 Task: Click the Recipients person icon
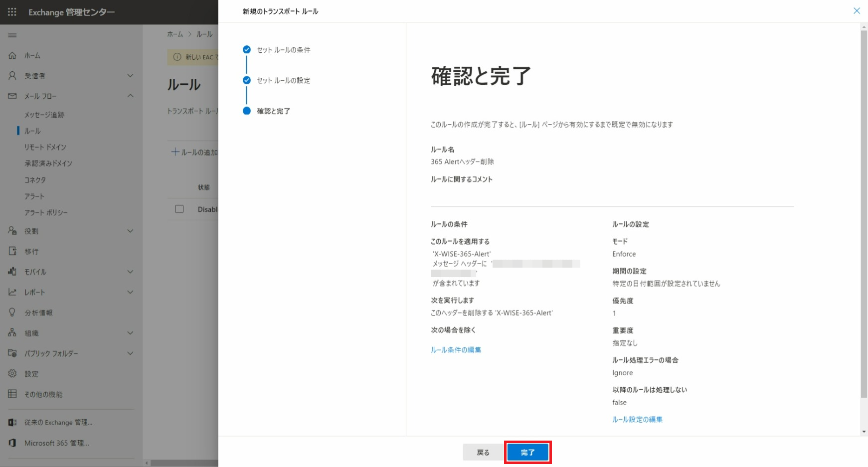pos(12,76)
